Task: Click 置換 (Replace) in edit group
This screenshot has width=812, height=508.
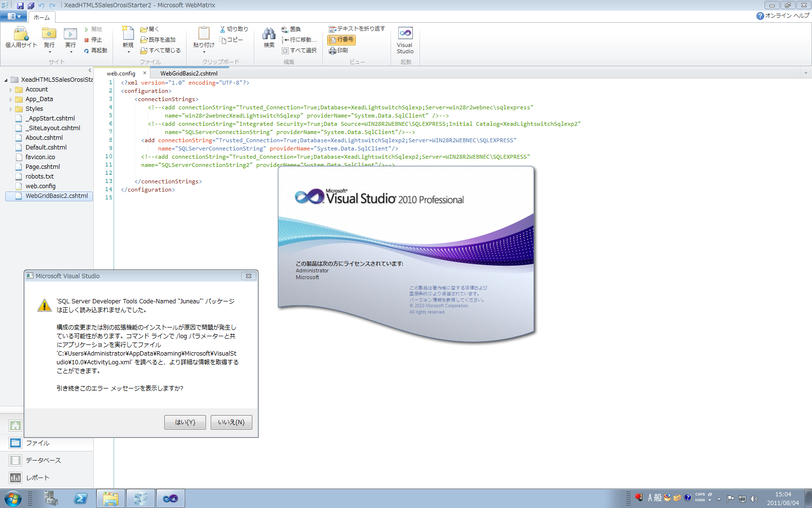Action: pyautogui.click(x=291, y=29)
